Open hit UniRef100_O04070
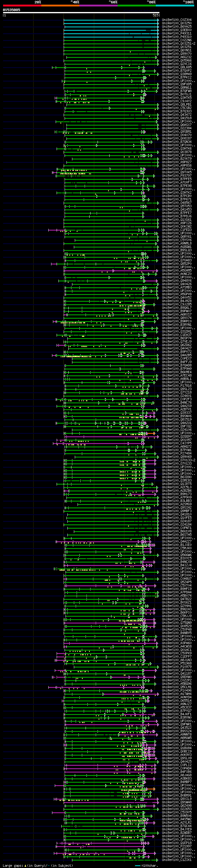197x868 pixels. (x=176, y=135)
